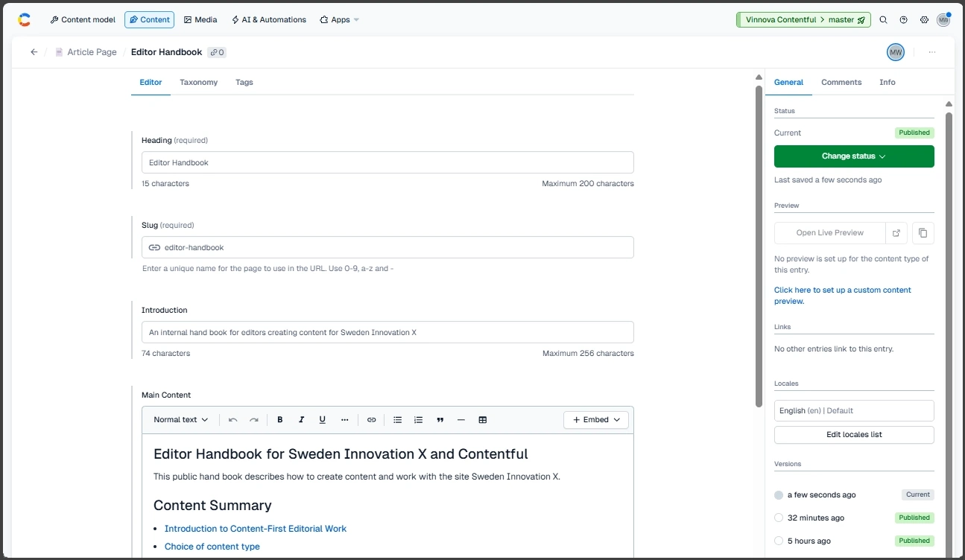Toggle blockquote formatting

(440, 420)
